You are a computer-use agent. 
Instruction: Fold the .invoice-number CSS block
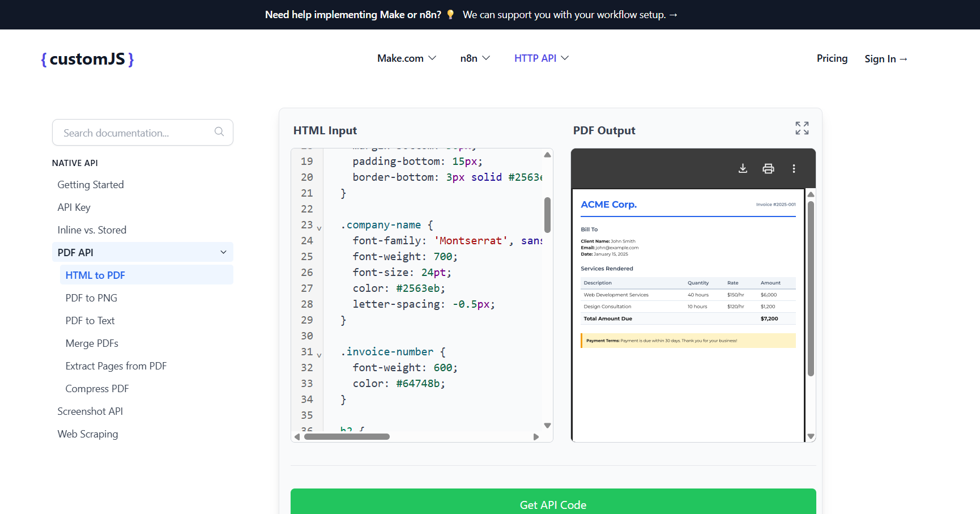[x=319, y=355]
